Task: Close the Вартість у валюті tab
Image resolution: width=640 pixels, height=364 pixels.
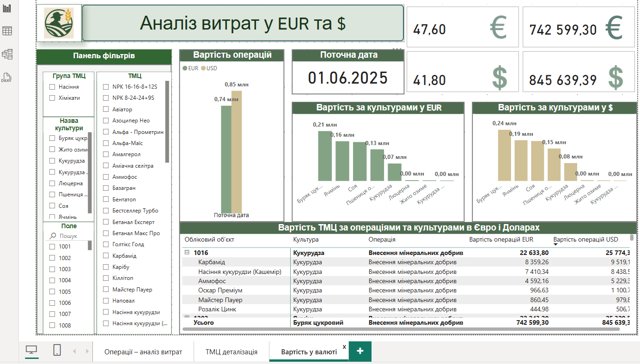Action: (344, 347)
